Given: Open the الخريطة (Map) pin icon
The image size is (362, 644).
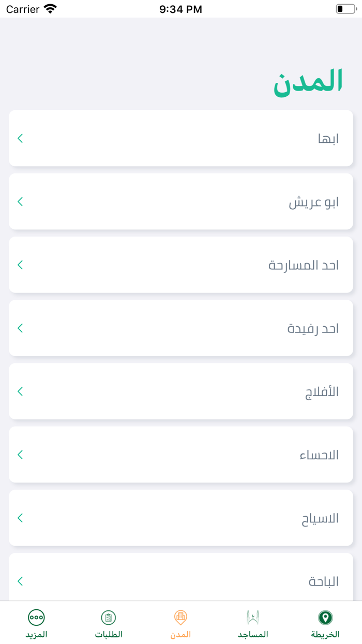Looking at the screenshot, I should click(325, 617).
